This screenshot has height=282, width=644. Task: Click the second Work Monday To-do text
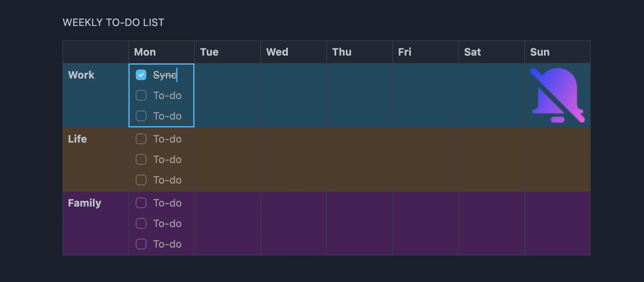pyautogui.click(x=167, y=95)
